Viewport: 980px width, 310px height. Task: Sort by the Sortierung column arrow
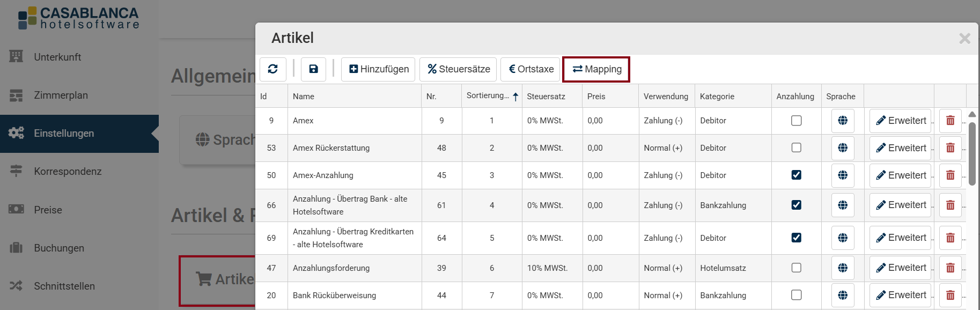tap(515, 97)
